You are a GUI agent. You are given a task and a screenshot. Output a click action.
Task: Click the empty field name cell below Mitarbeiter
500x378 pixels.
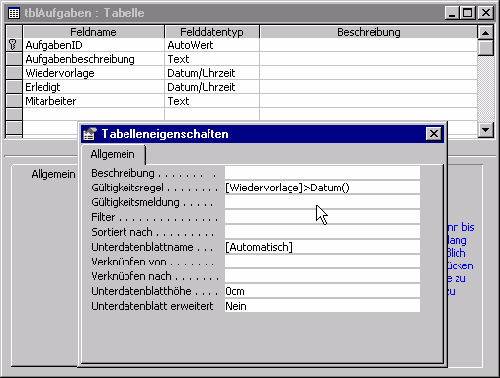pos(93,114)
